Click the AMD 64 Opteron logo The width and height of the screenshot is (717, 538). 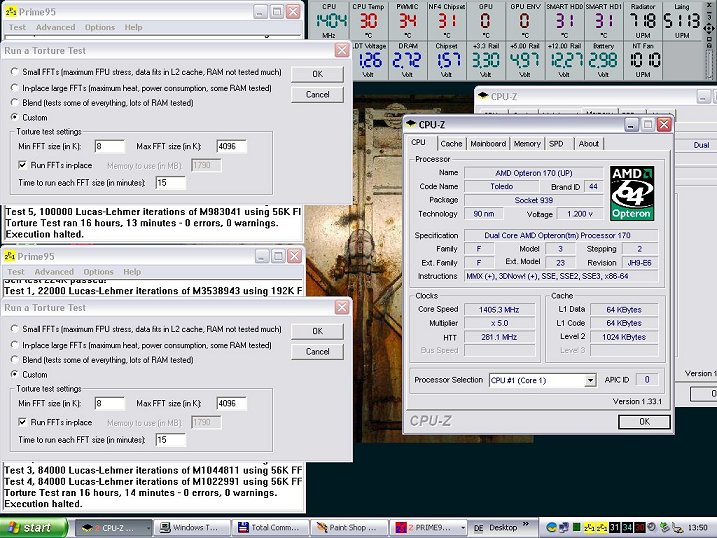[632, 193]
